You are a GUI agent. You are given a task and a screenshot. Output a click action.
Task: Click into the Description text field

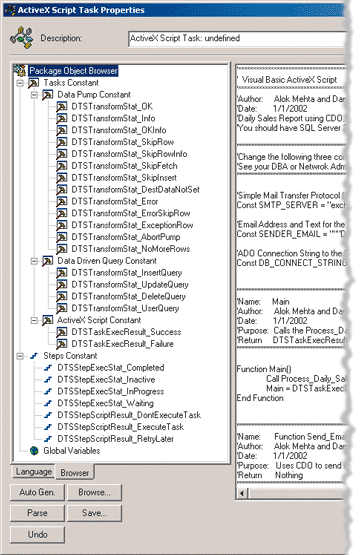coord(236,39)
